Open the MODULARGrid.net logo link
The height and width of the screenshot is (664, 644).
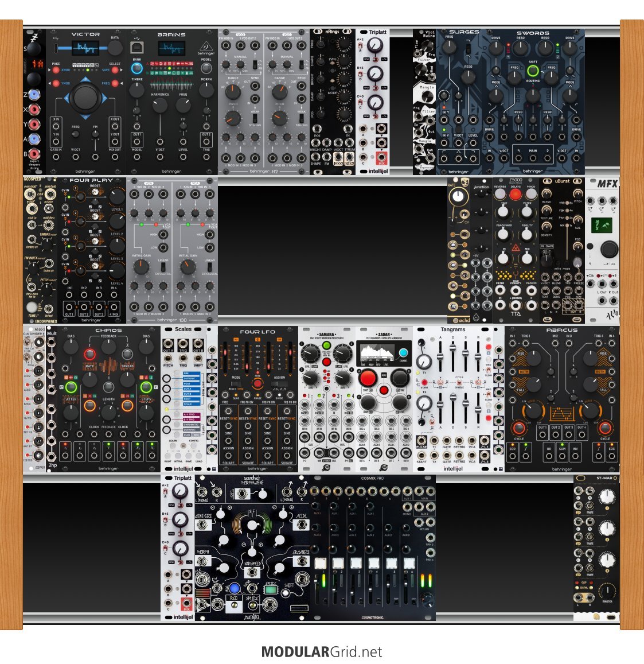[x=322, y=652]
